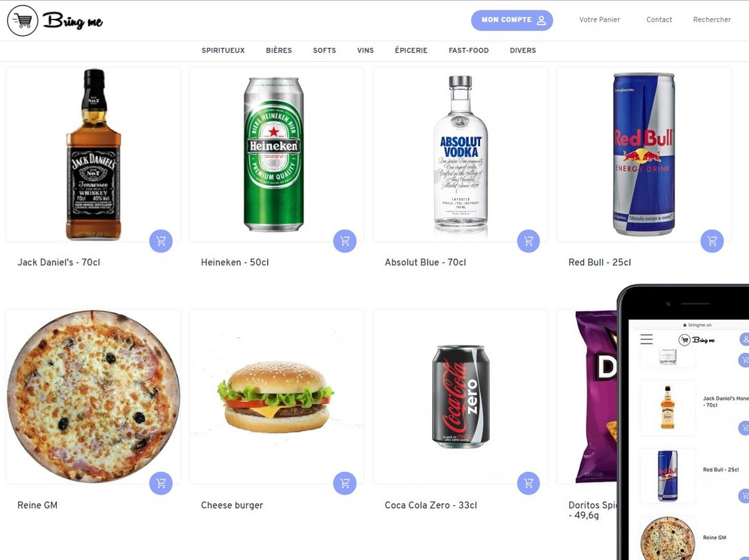Click the Rechercher link
Viewport: 749px width, 560px height.
(x=712, y=19)
